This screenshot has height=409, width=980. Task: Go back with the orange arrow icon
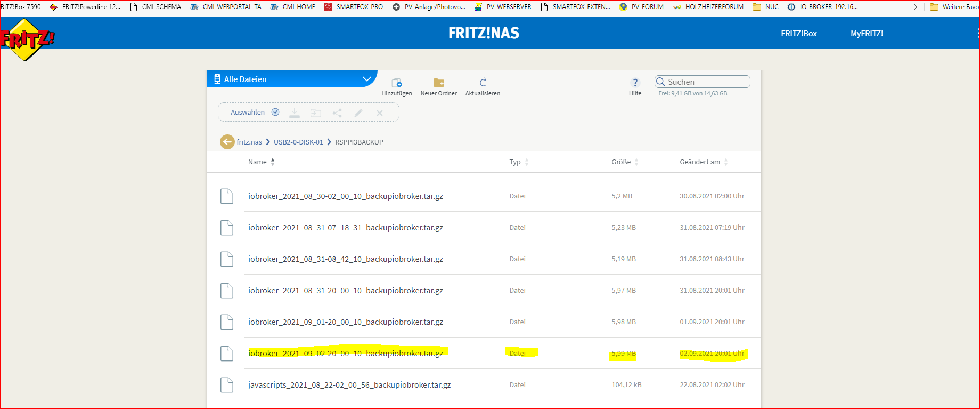point(227,142)
